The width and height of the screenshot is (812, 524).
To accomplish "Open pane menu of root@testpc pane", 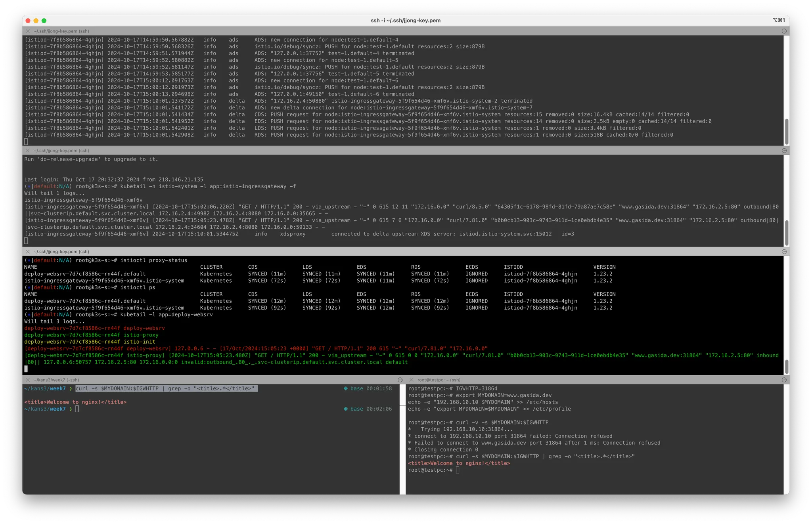I will click(784, 380).
